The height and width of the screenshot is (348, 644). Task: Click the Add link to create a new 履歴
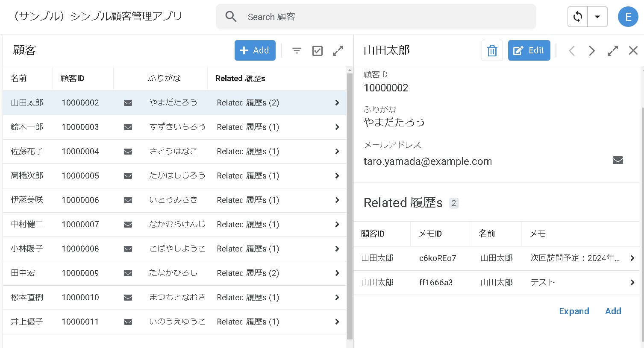point(613,311)
